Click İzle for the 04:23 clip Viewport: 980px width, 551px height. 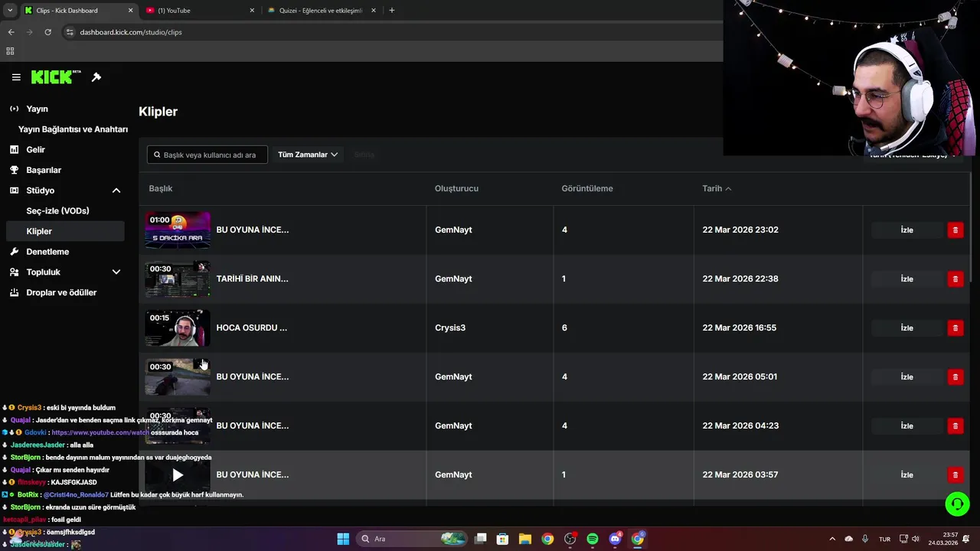coord(906,425)
